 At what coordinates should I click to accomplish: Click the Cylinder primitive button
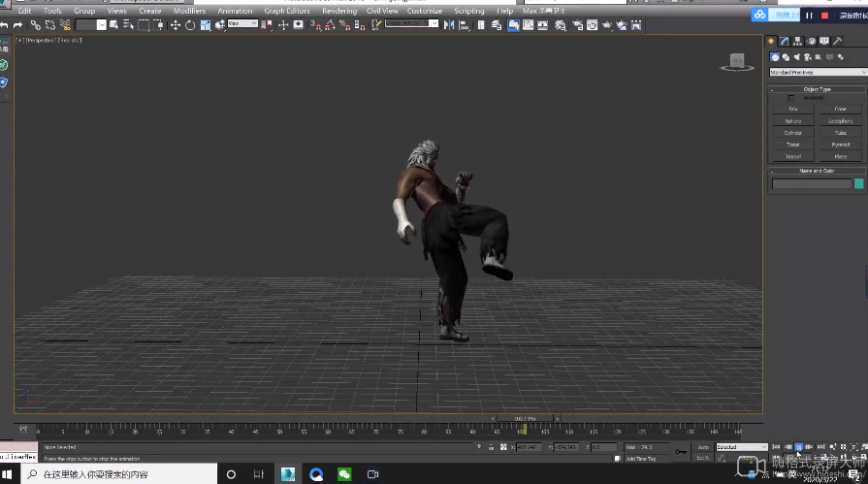792,133
